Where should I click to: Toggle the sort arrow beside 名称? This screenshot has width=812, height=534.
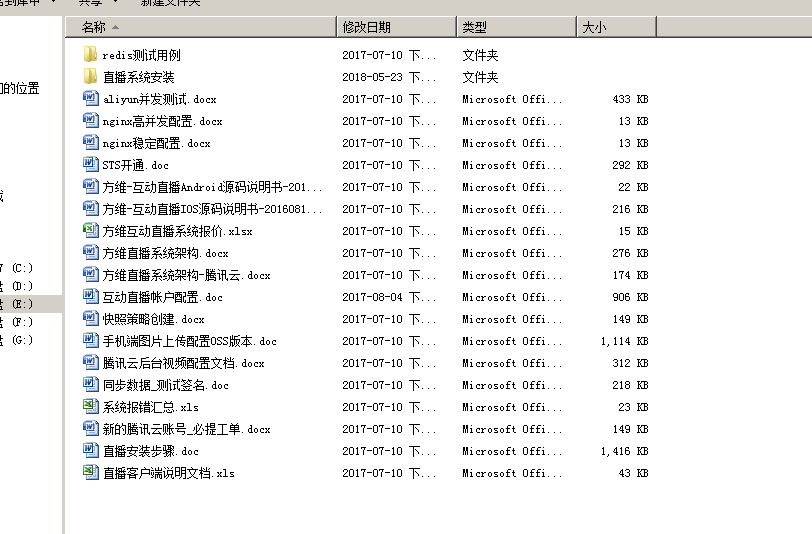pyautogui.click(x=115, y=27)
